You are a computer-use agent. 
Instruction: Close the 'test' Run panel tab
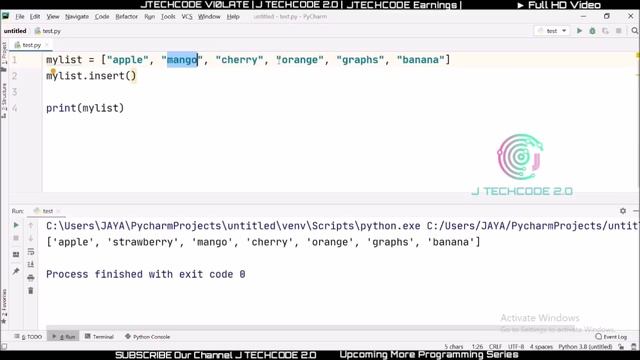point(59,211)
